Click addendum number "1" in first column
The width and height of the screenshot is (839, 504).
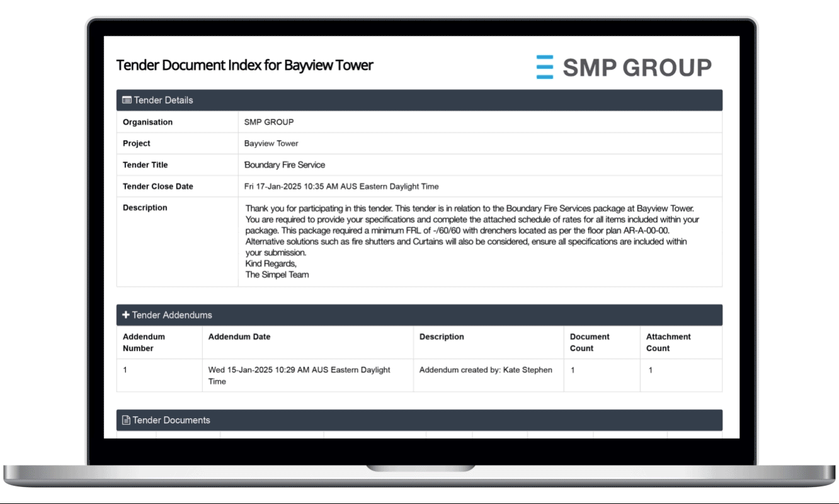(x=125, y=370)
